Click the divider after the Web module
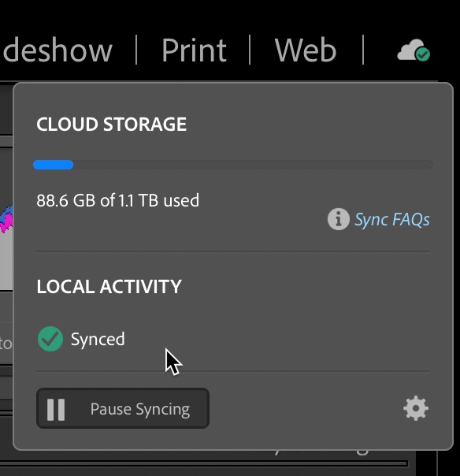 (363, 50)
